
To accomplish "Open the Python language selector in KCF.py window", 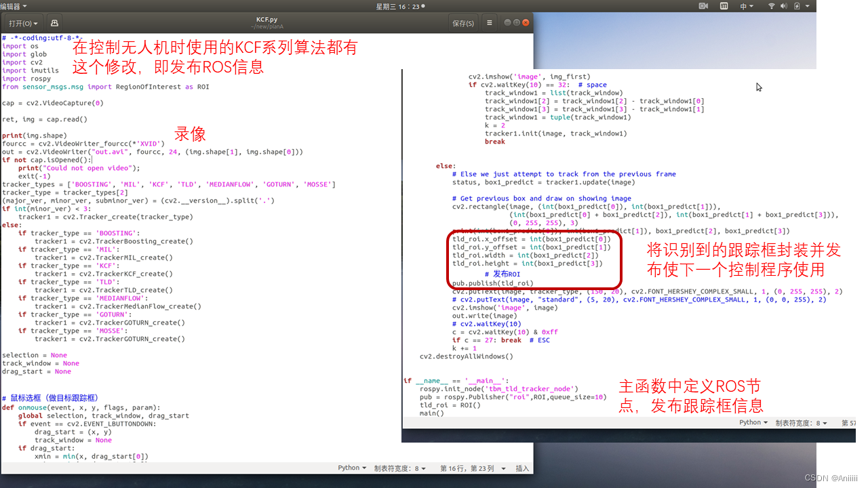I will click(352, 468).
